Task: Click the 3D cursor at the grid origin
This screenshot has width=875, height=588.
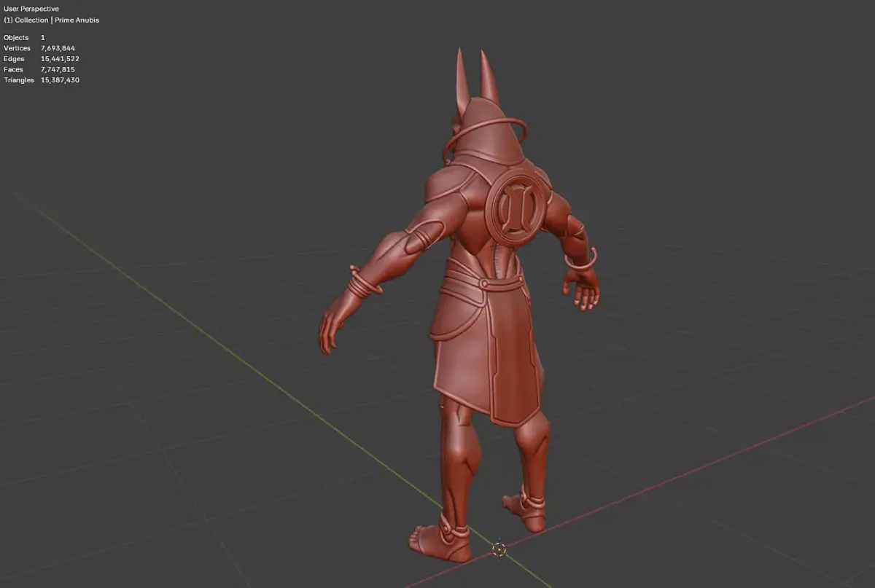Action: pyautogui.click(x=499, y=549)
